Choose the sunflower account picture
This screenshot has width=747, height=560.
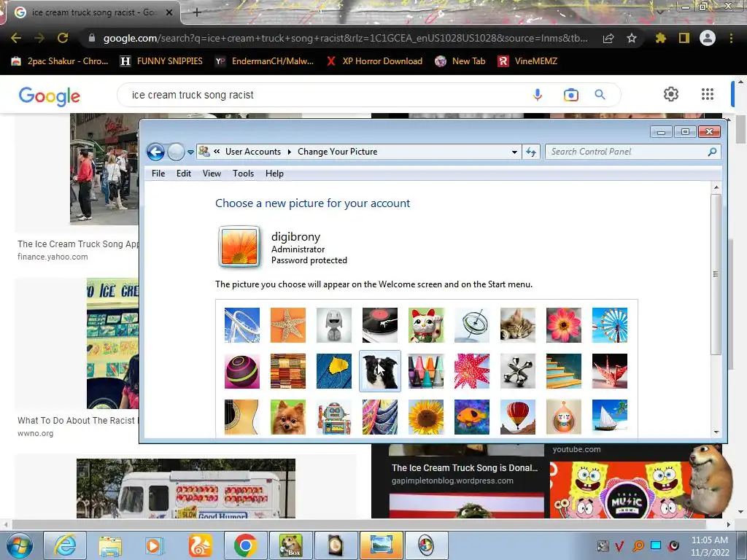[426, 416]
